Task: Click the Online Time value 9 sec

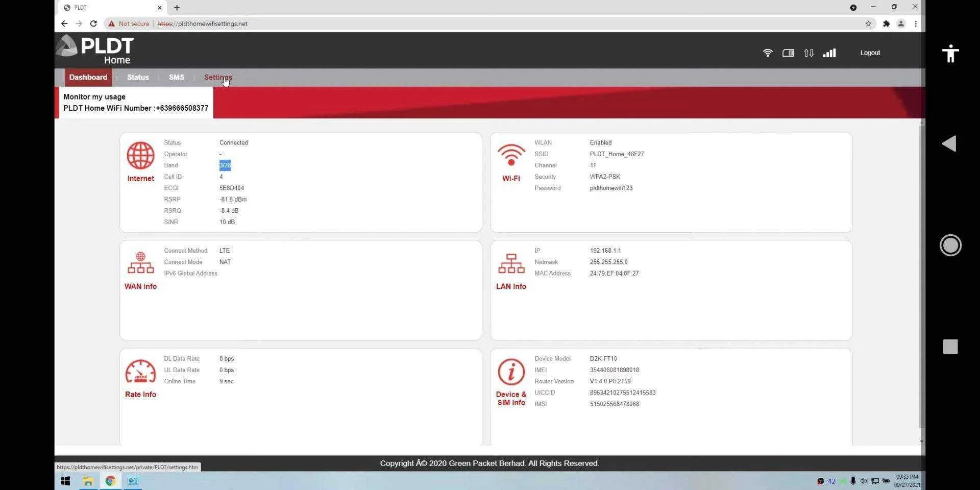Action: tap(227, 381)
